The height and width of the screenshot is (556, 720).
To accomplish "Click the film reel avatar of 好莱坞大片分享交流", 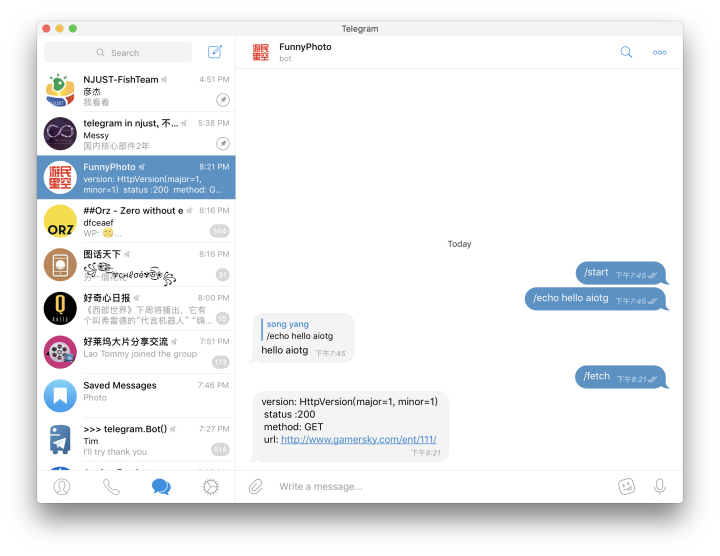I will [x=60, y=352].
